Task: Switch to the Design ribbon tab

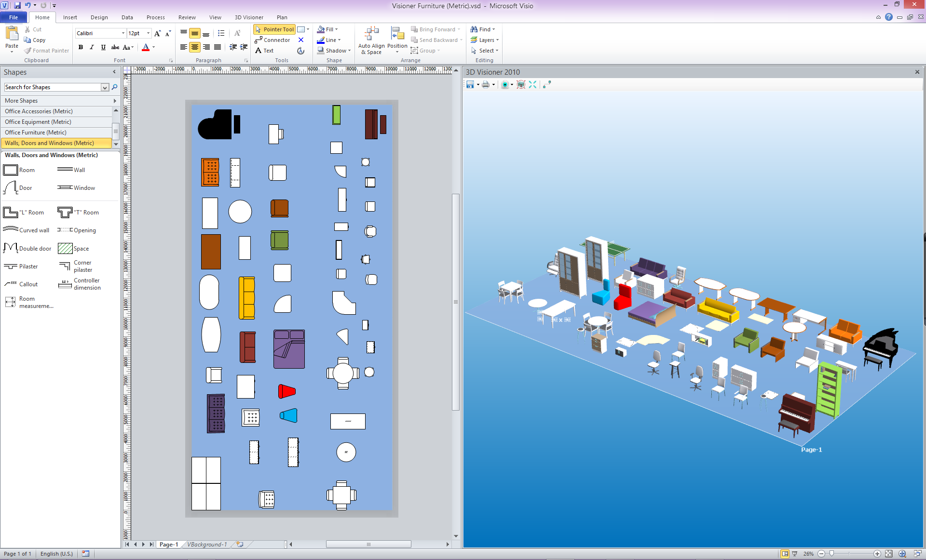Action: (99, 17)
